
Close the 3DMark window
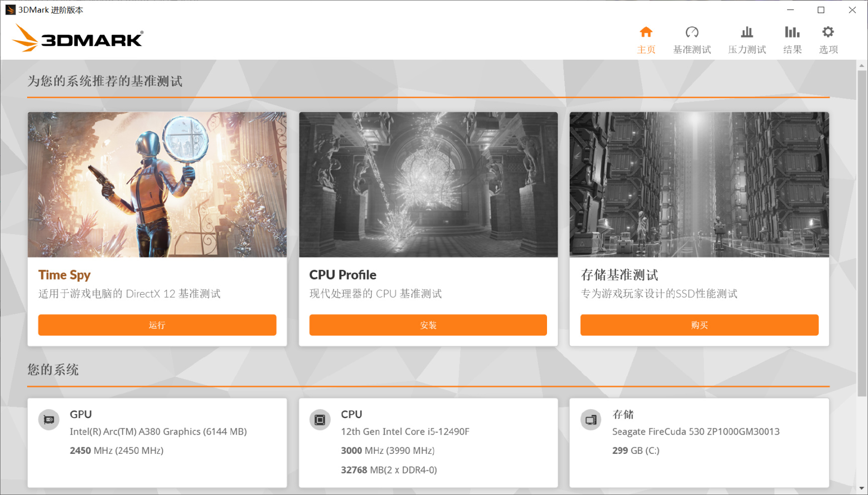852,10
